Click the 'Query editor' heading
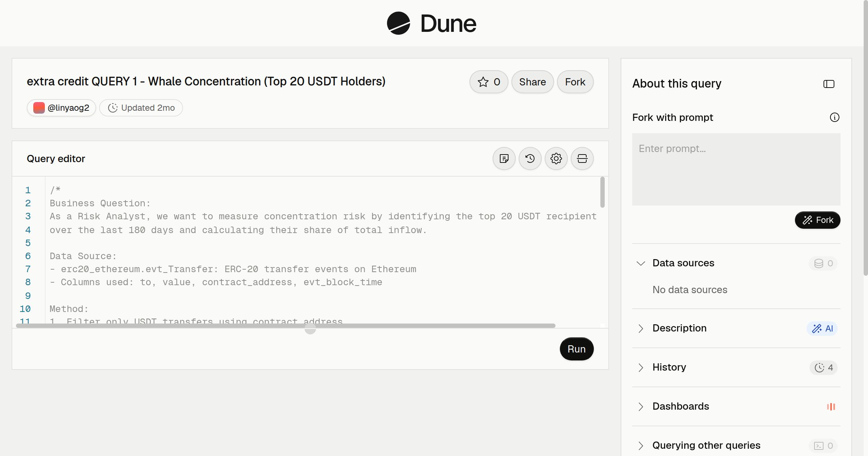The width and height of the screenshot is (868, 456). [x=56, y=159]
